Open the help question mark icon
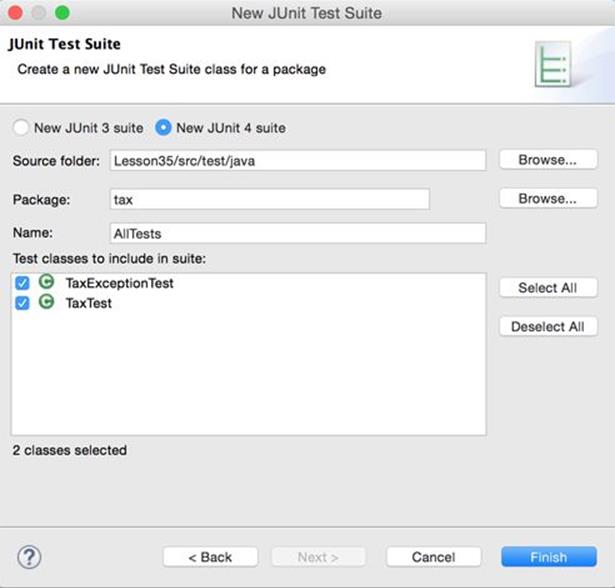Screen dimensions: 615x588 (29, 557)
